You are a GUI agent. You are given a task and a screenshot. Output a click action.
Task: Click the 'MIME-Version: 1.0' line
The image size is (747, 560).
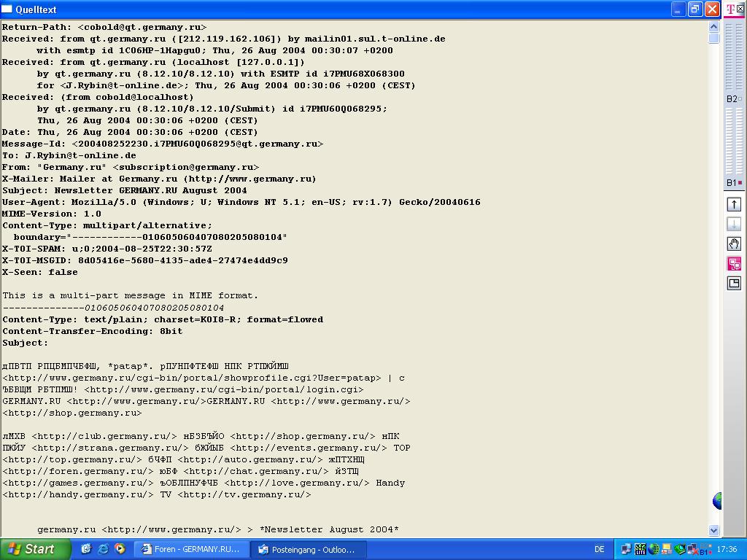(x=52, y=214)
